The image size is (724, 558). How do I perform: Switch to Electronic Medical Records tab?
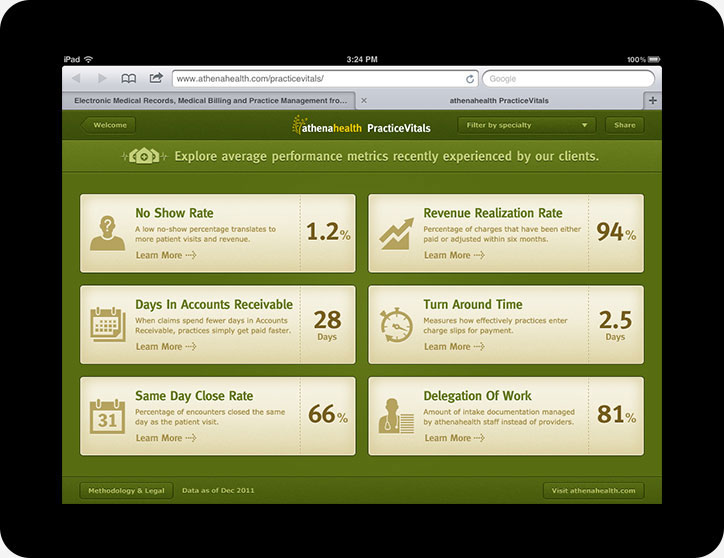(x=209, y=100)
